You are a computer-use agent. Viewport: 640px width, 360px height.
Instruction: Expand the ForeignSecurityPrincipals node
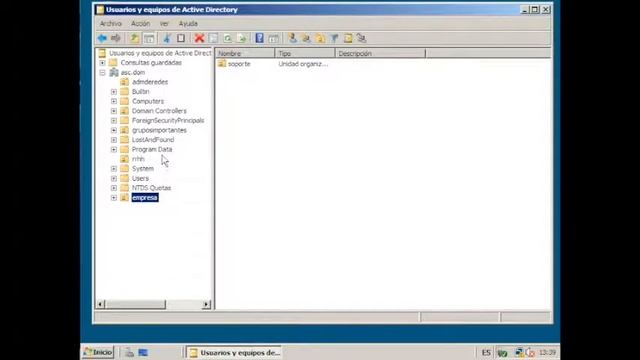pos(114,121)
